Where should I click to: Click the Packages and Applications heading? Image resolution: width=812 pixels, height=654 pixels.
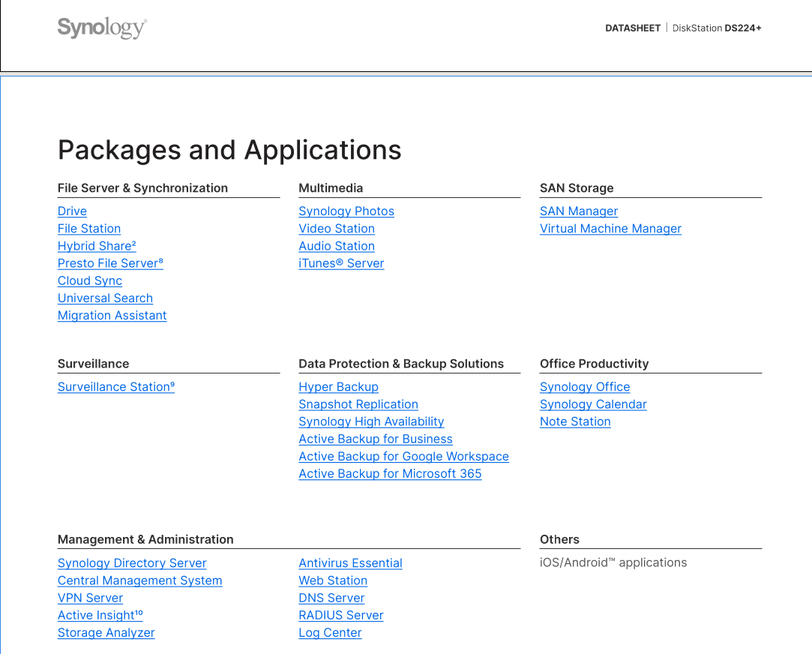229,150
